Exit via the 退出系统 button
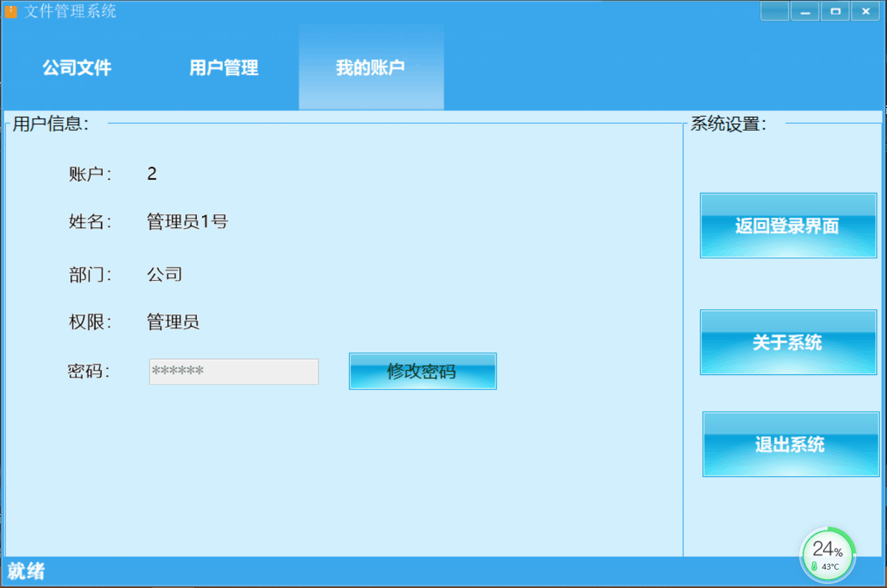The width and height of the screenshot is (887, 588). pos(790,445)
